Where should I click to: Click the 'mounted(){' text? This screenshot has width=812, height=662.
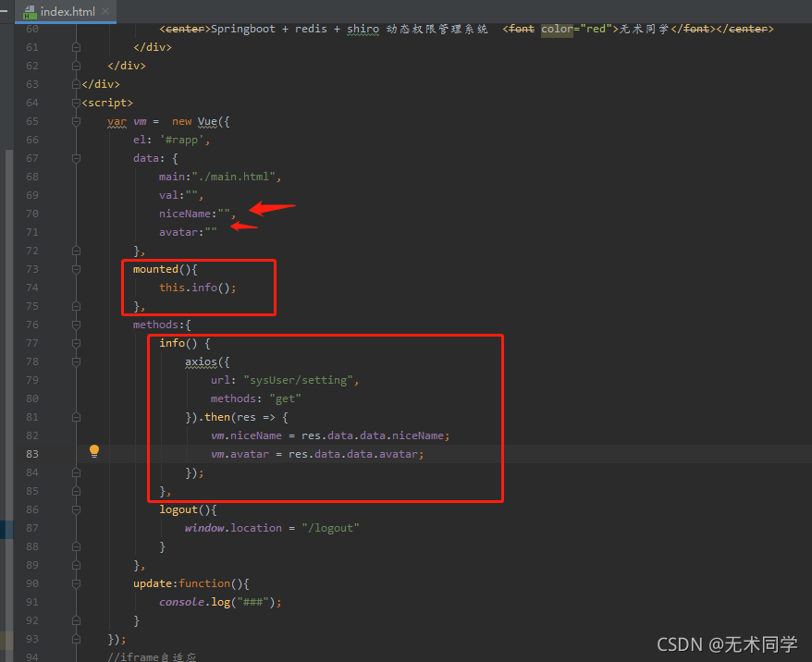click(165, 269)
